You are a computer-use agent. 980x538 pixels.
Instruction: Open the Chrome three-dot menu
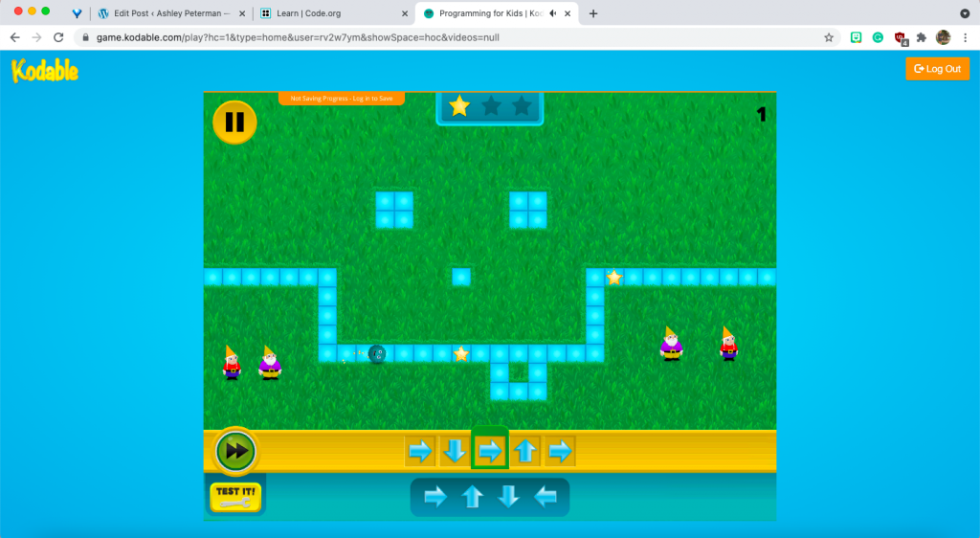[966, 37]
